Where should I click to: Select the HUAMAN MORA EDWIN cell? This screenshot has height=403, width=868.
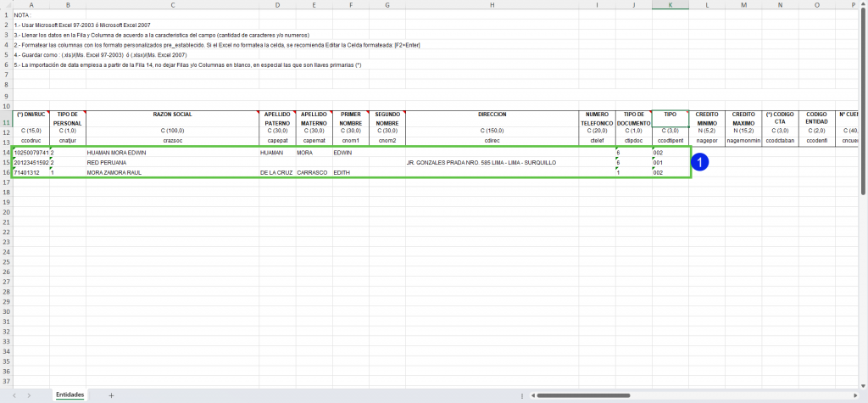173,152
